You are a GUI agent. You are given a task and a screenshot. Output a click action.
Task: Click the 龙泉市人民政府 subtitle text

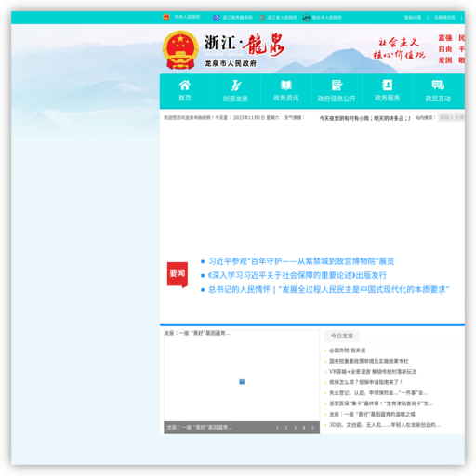(231, 64)
